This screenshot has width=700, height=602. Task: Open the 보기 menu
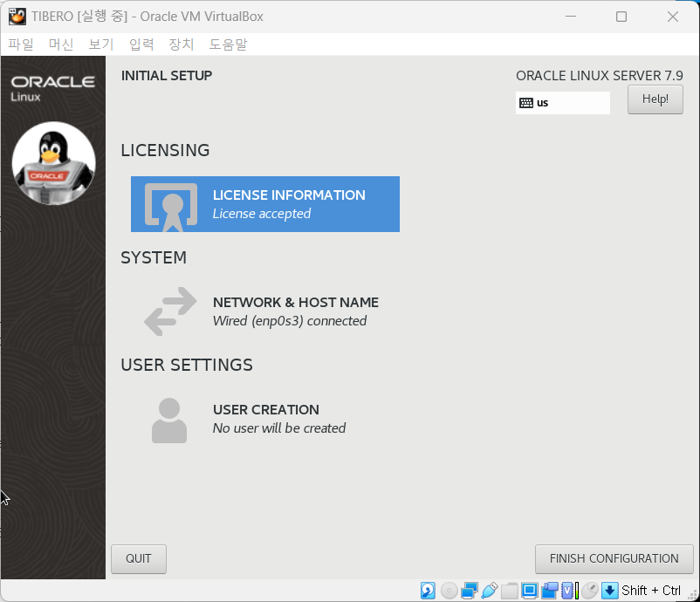tap(101, 44)
